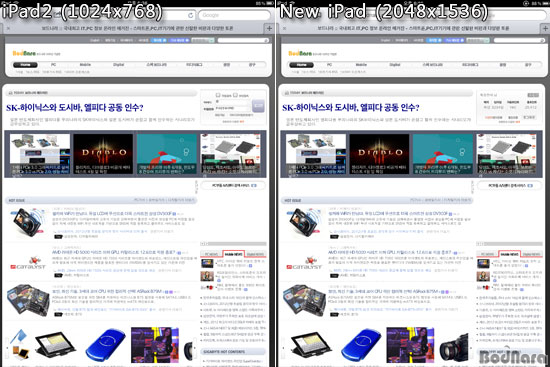Screen dimensions: 550x367
Task: Open new tab with plus on iPad2 pane
Action: click(269, 28)
